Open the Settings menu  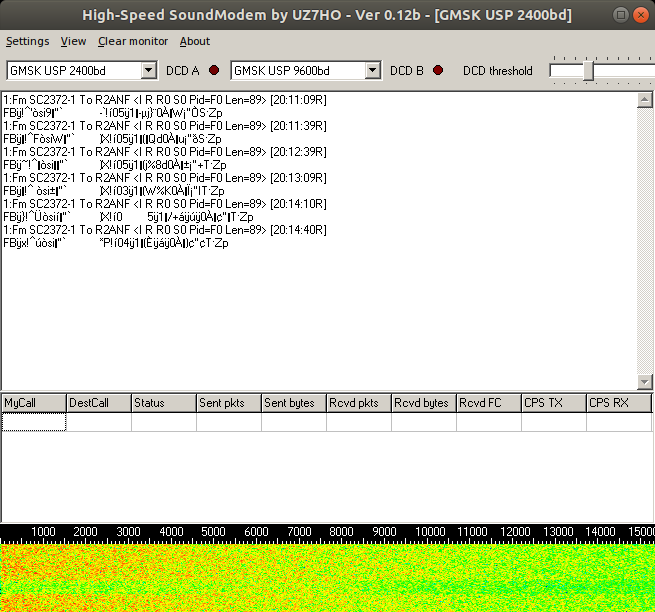28,41
